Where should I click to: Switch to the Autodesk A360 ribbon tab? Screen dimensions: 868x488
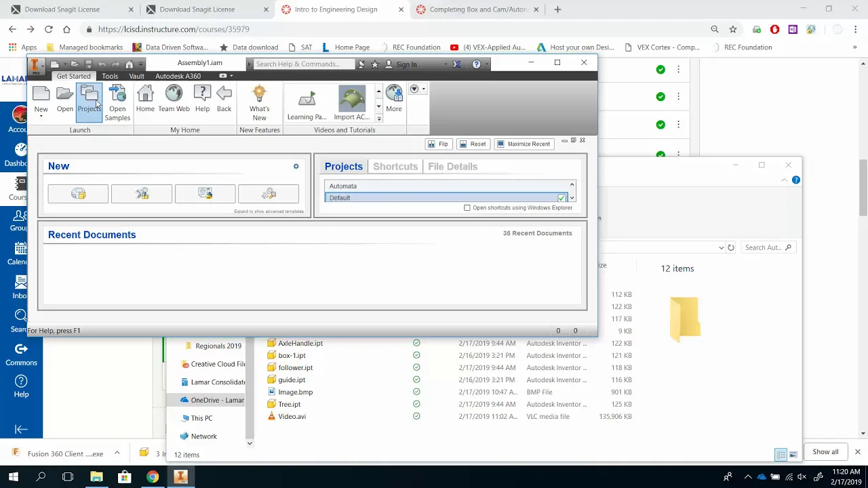(x=178, y=76)
